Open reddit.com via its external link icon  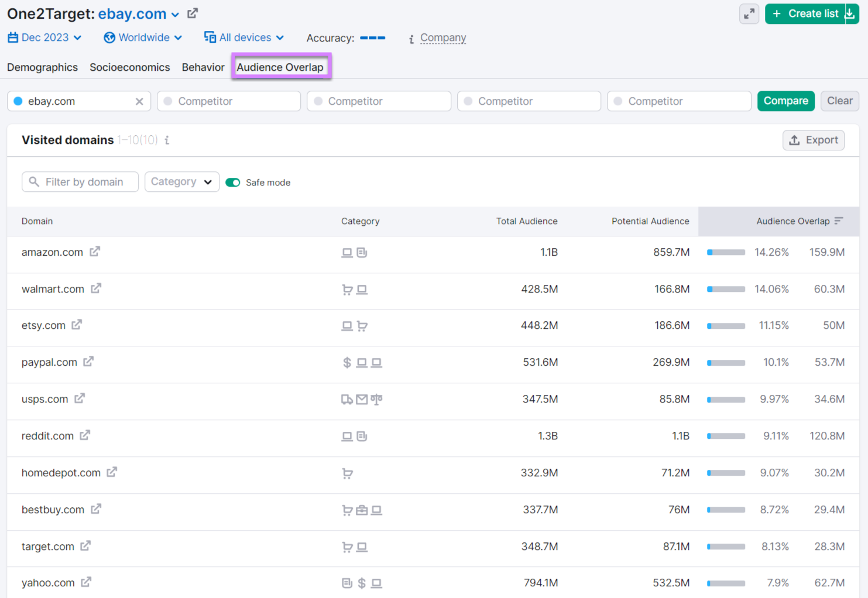pos(85,435)
